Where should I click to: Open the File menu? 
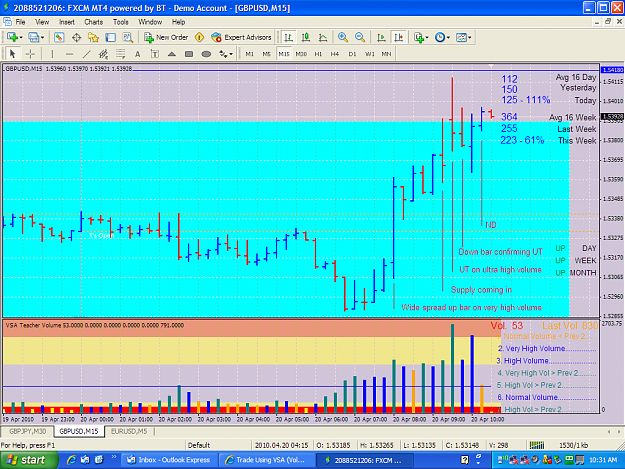(x=20, y=22)
